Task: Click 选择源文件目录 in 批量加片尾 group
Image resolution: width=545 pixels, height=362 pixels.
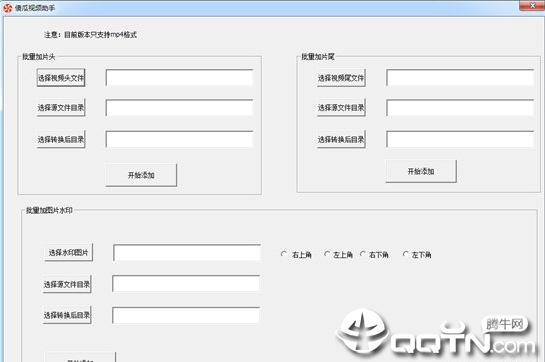Action: (x=341, y=108)
